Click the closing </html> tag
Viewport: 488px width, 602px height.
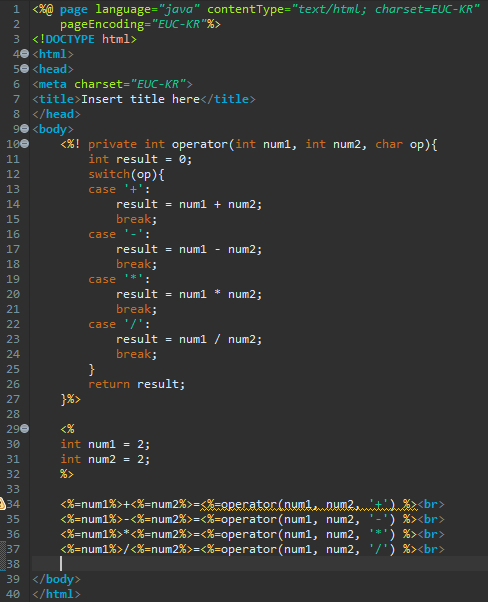tap(56, 594)
